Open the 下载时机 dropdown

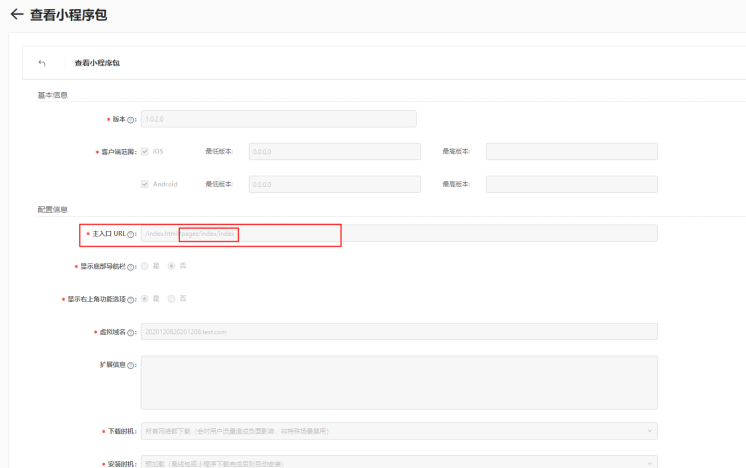pos(399,431)
